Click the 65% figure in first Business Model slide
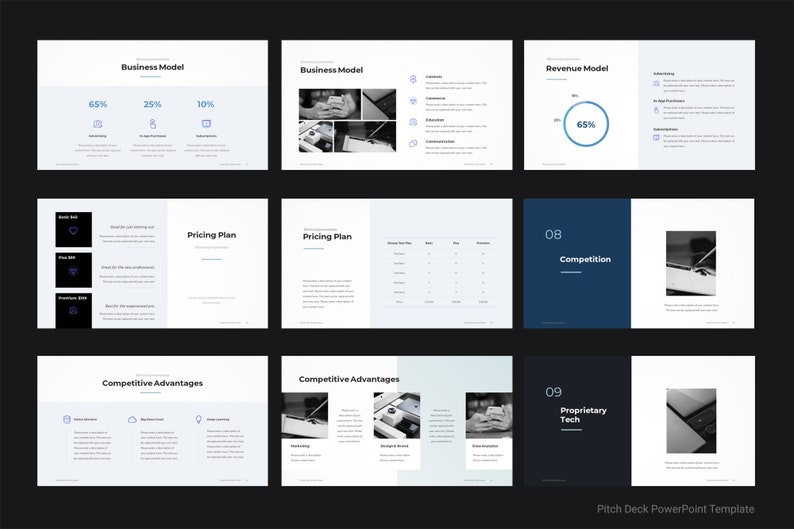Screen dimensions: 794x529 point(98,104)
